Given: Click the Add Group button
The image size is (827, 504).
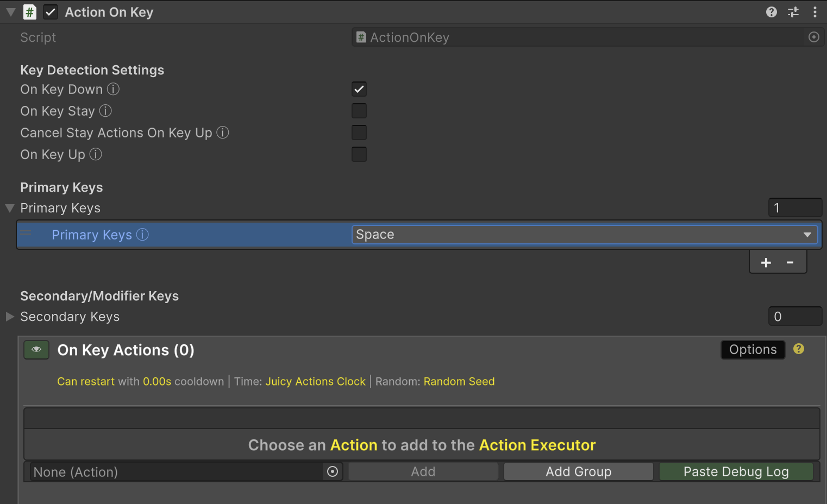Looking at the screenshot, I should (x=578, y=471).
